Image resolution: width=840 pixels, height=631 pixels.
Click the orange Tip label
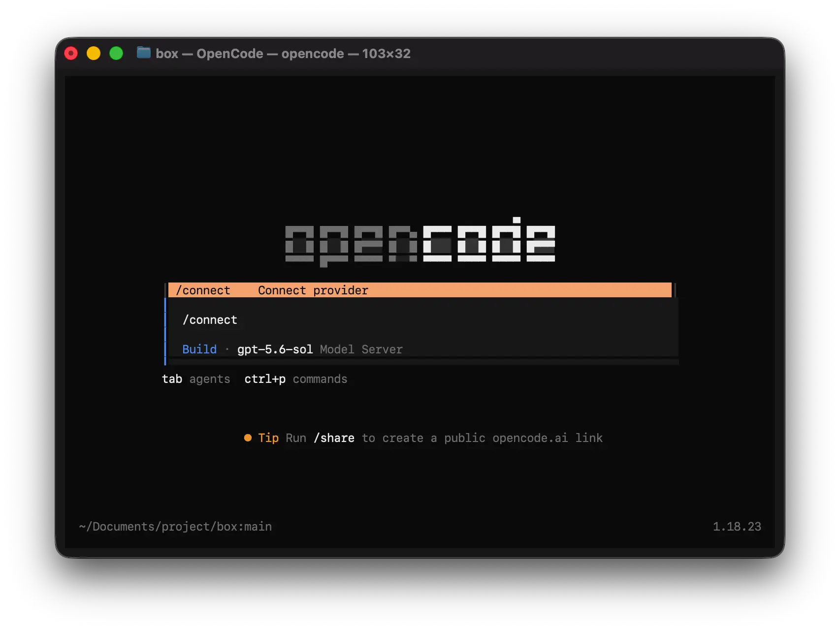268,438
